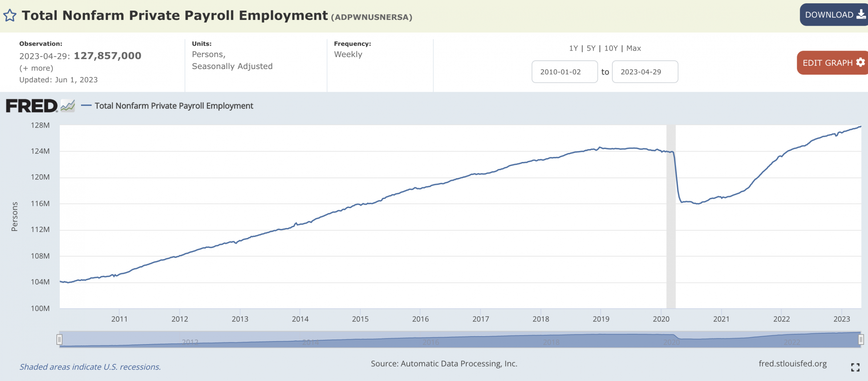Screen dimensions: 868x381
Task: Open the EDIT GRAPH panel
Action: tap(833, 63)
